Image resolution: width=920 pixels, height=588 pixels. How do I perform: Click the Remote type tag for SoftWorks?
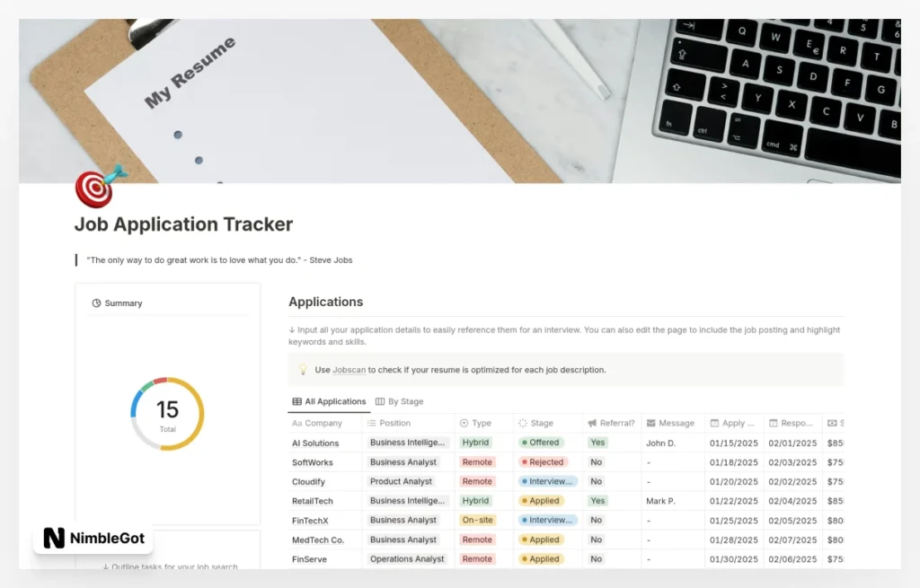[477, 462]
